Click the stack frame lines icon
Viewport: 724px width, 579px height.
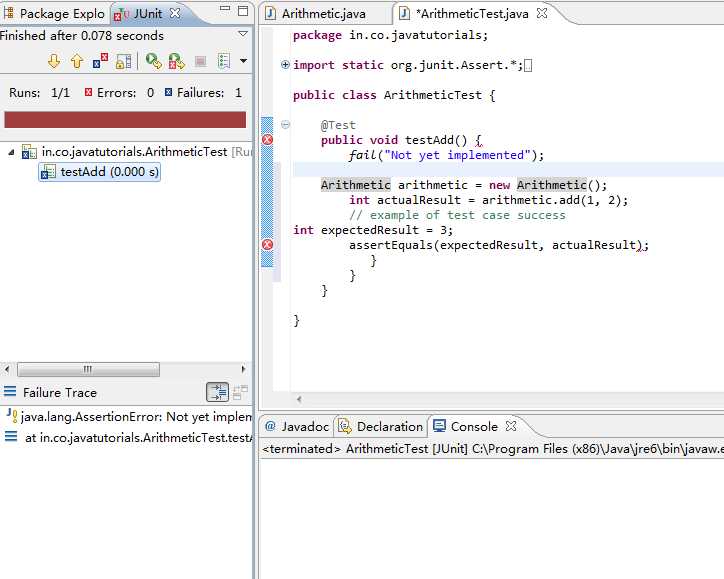point(11,436)
